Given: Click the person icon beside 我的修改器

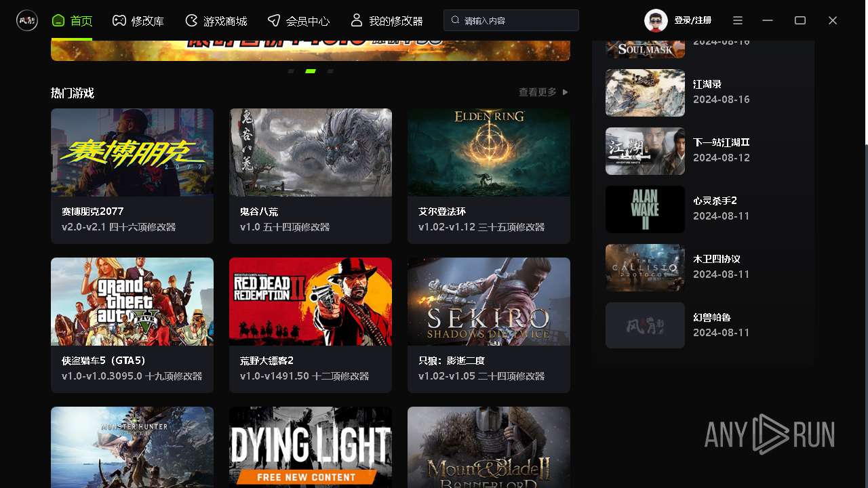Looking at the screenshot, I should [x=357, y=20].
